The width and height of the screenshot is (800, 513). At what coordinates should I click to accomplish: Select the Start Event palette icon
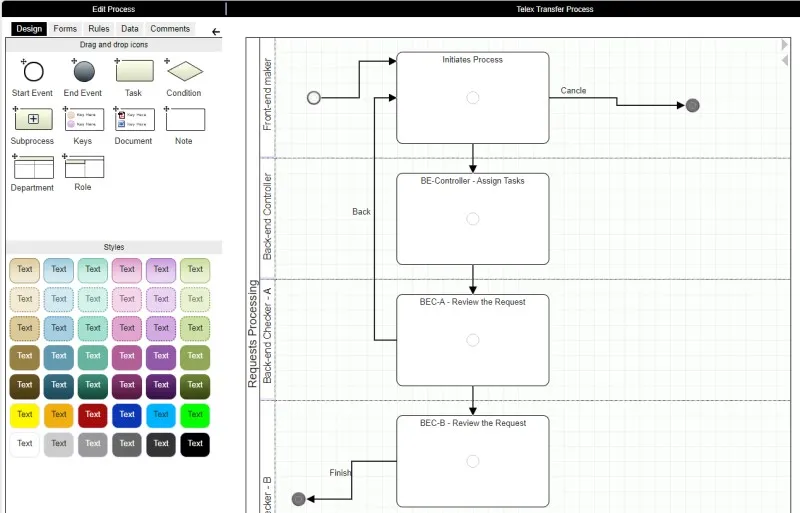(34, 71)
